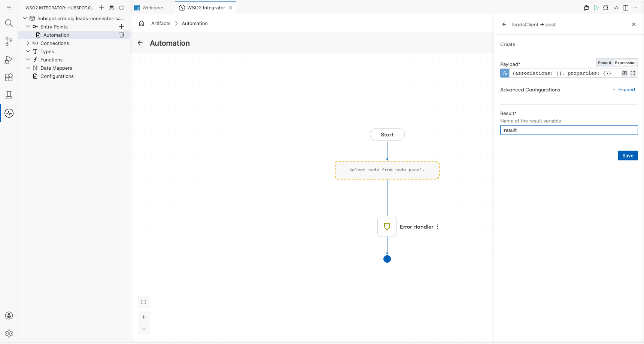Click the overview icon next to refresh
644x344 pixels.
(112, 7)
